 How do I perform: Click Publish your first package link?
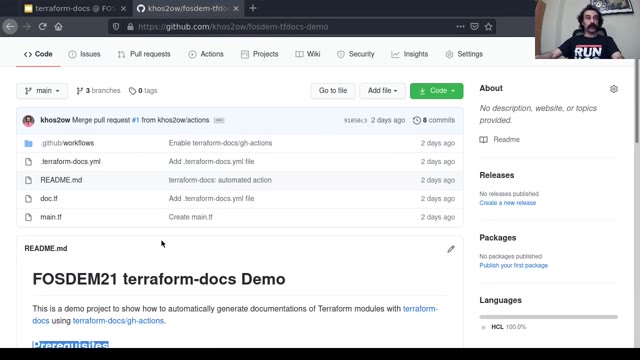(513, 265)
